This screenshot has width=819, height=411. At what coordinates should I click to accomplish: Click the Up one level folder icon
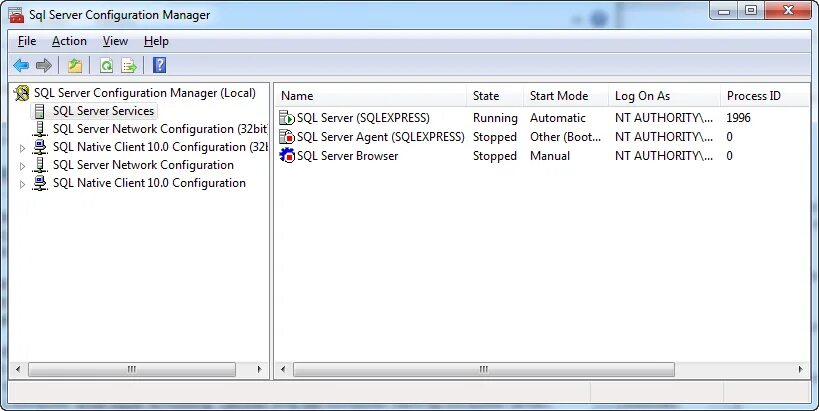click(x=75, y=65)
